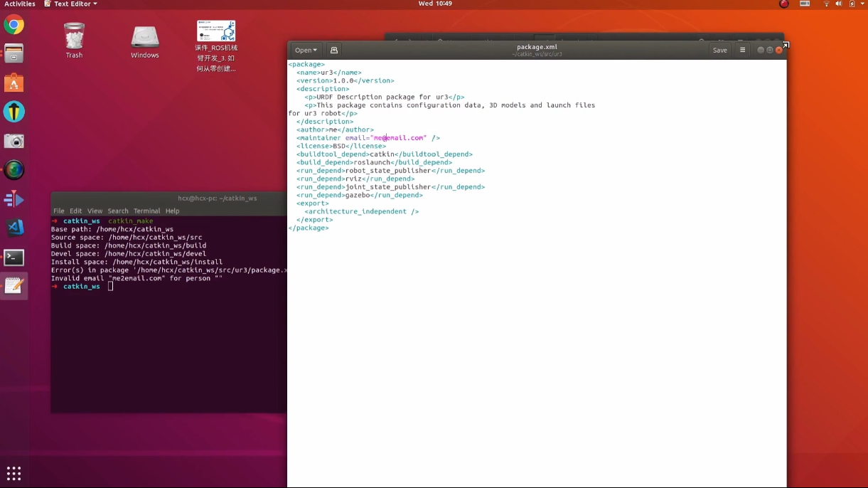Open the network status icon in top bar
Viewport: 868px width, 488px height.
coord(826,4)
